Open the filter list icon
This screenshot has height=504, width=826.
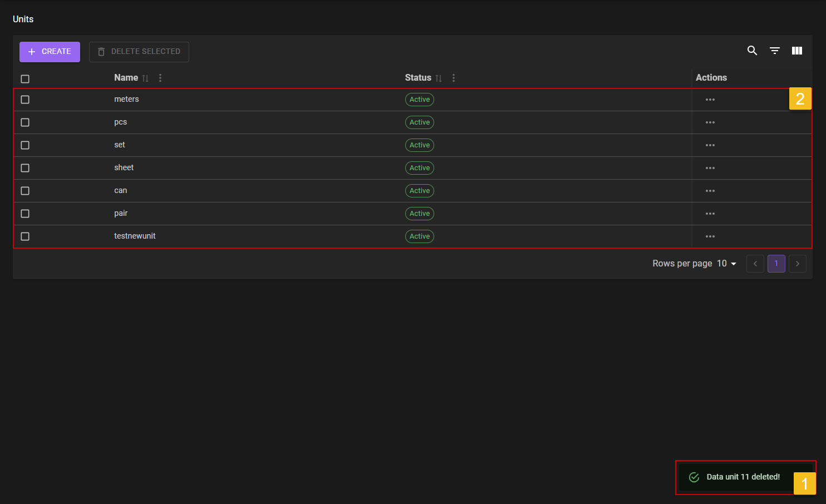pos(774,51)
